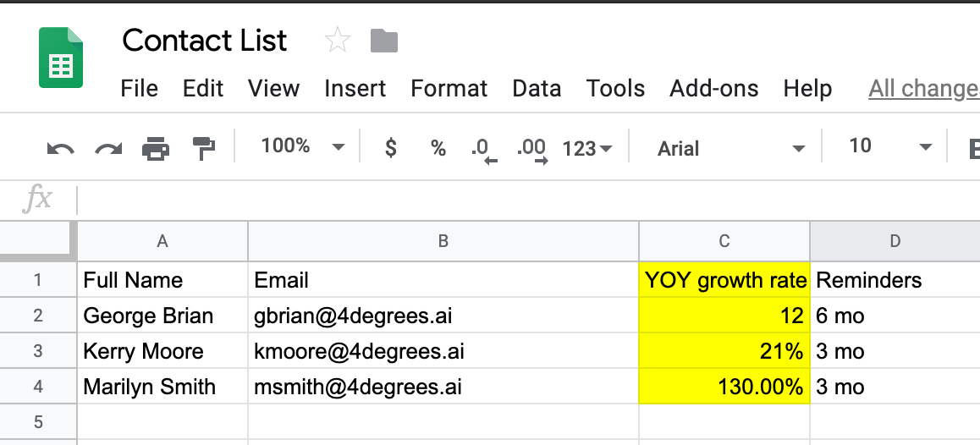Expand the 100% zoom dropdown
Image resolution: width=980 pixels, height=445 pixels.
(x=302, y=147)
